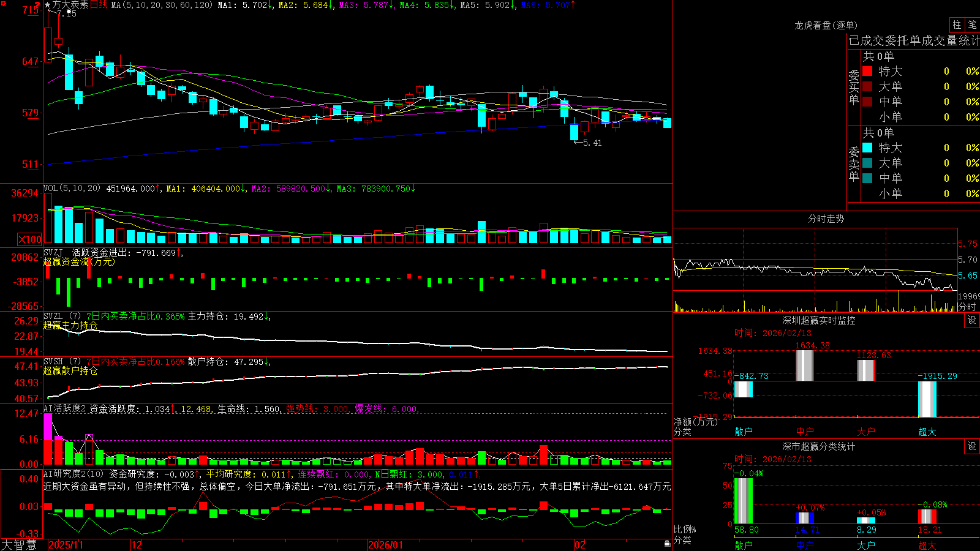Image resolution: width=980 pixels, height=551 pixels.
Task: Open the 已成交委托单成交量统计 tab
Action: (914, 40)
